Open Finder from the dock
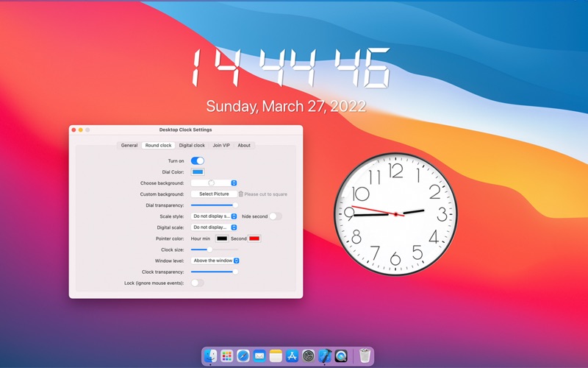The height and width of the screenshot is (368, 588). coord(210,355)
